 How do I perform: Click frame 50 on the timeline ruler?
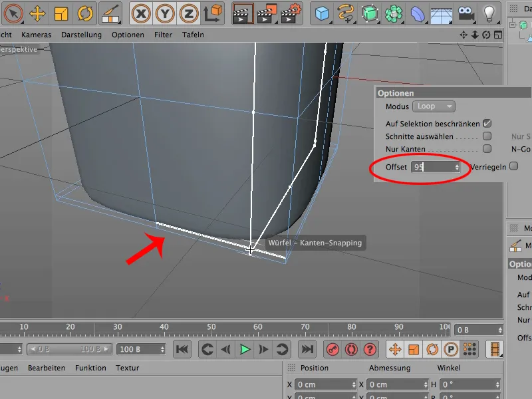(211, 327)
